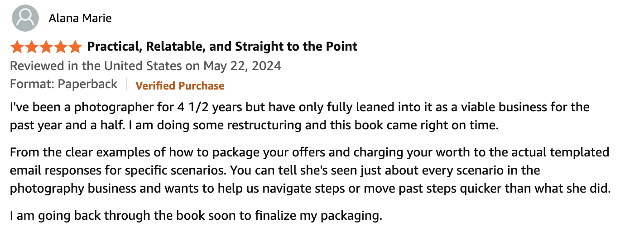
Task: Click the 'Reviewed in the United States' date line
Action: click(145, 66)
